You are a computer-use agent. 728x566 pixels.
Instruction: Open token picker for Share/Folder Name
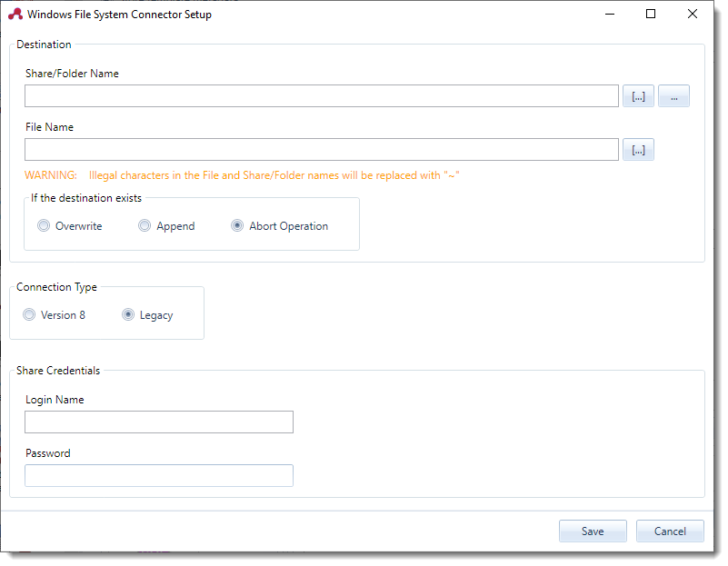tap(638, 96)
